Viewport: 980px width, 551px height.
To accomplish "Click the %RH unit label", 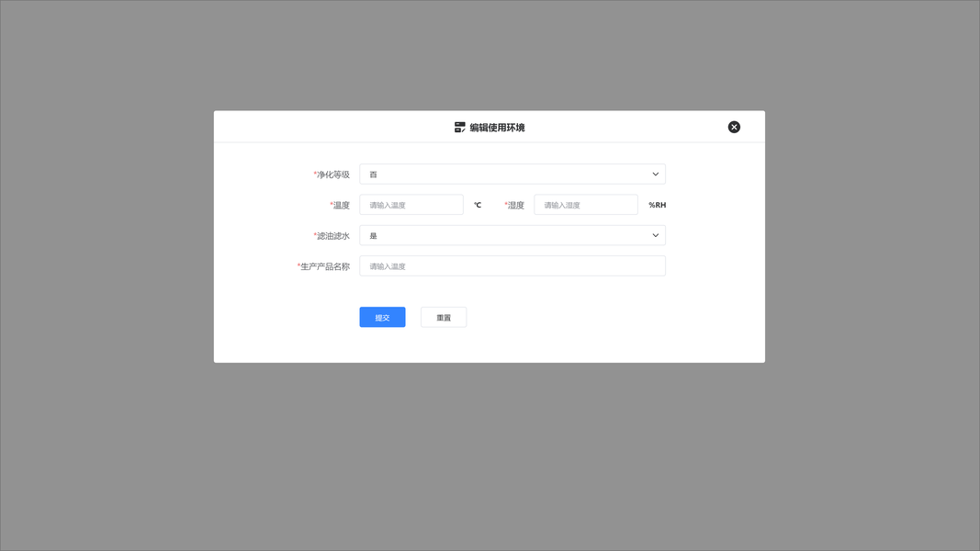I will tap(657, 205).
